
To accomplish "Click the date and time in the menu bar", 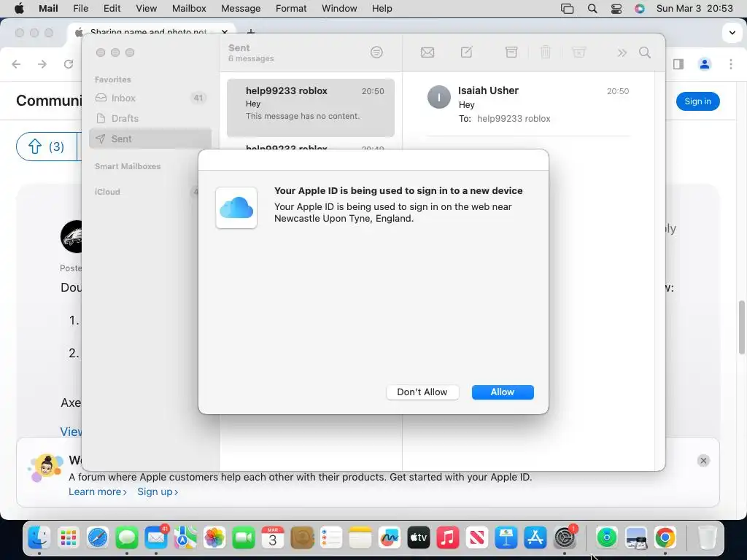I will pyautogui.click(x=694, y=9).
